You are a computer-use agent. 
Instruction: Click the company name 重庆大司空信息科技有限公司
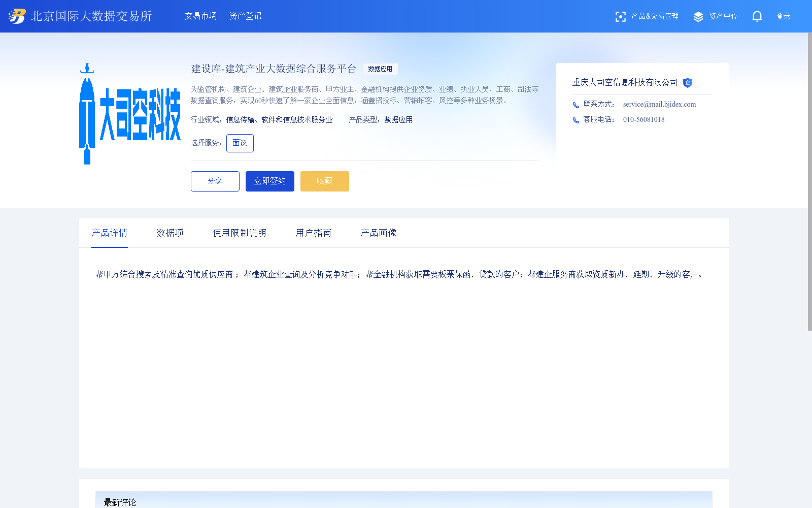click(625, 82)
